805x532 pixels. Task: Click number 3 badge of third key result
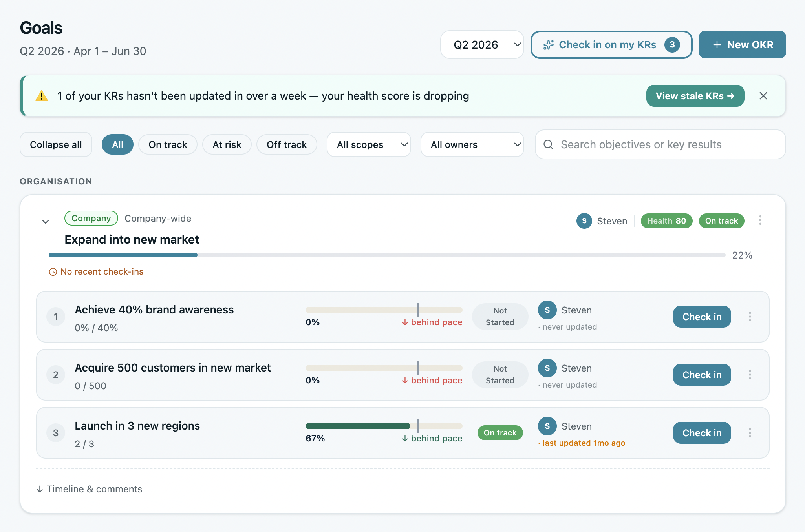pyautogui.click(x=56, y=433)
